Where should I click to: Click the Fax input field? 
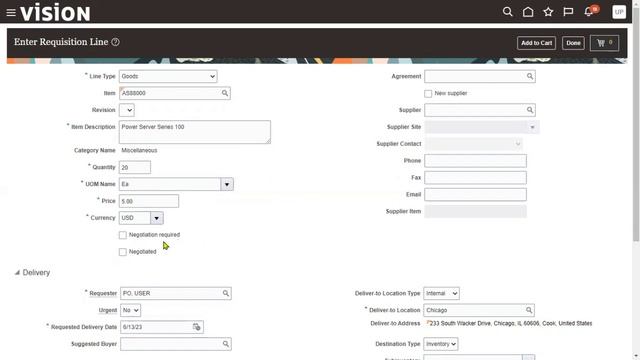click(475, 178)
